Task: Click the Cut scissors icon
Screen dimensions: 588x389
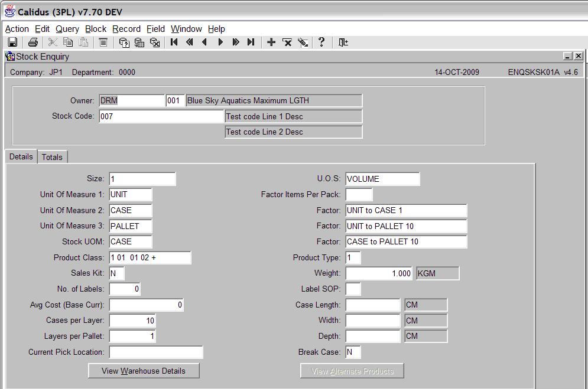Action: (x=53, y=43)
